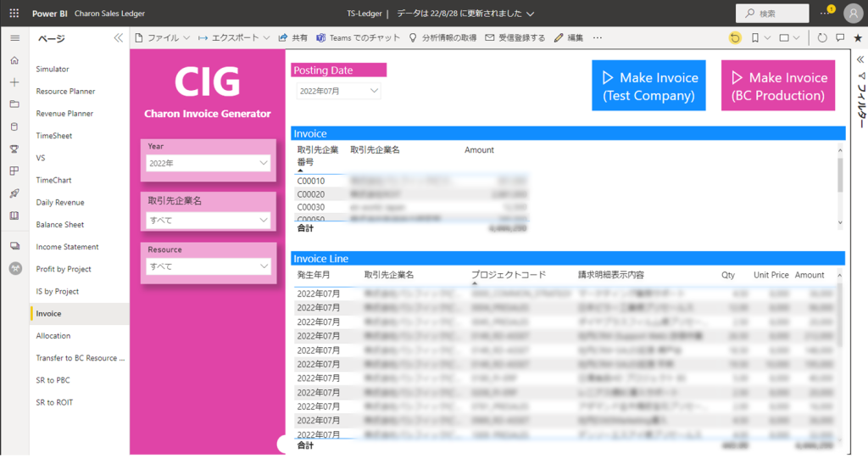Open the Metrics trophy icon
The height and width of the screenshot is (459, 868).
click(x=15, y=148)
